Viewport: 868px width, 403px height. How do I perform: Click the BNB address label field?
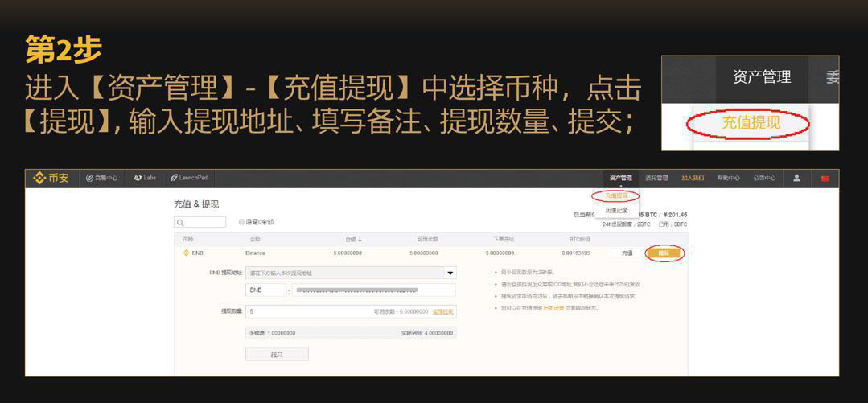tap(265, 290)
